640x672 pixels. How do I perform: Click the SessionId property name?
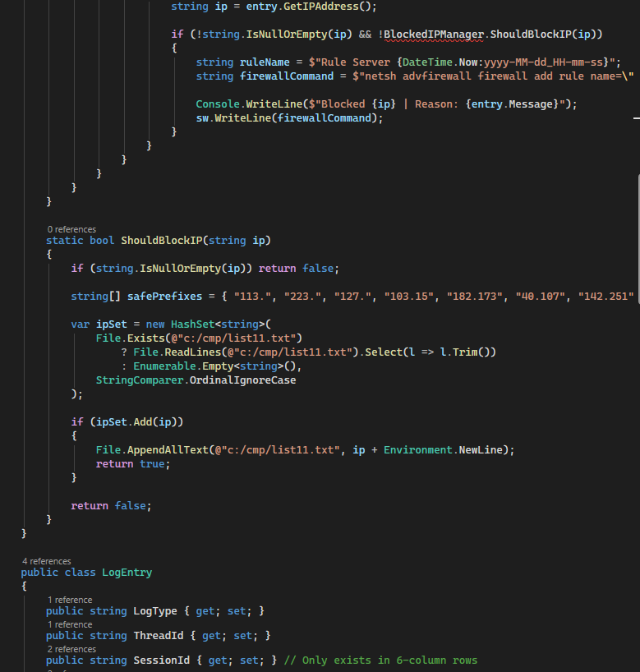tap(161, 660)
